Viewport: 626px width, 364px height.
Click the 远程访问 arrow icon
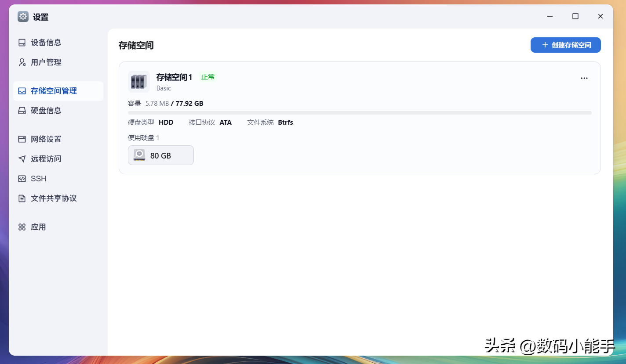[x=22, y=159]
